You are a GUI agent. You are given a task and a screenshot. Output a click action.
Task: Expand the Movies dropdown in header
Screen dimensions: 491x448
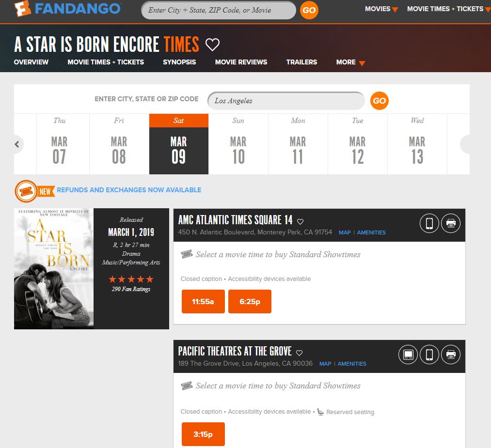coord(381,9)
